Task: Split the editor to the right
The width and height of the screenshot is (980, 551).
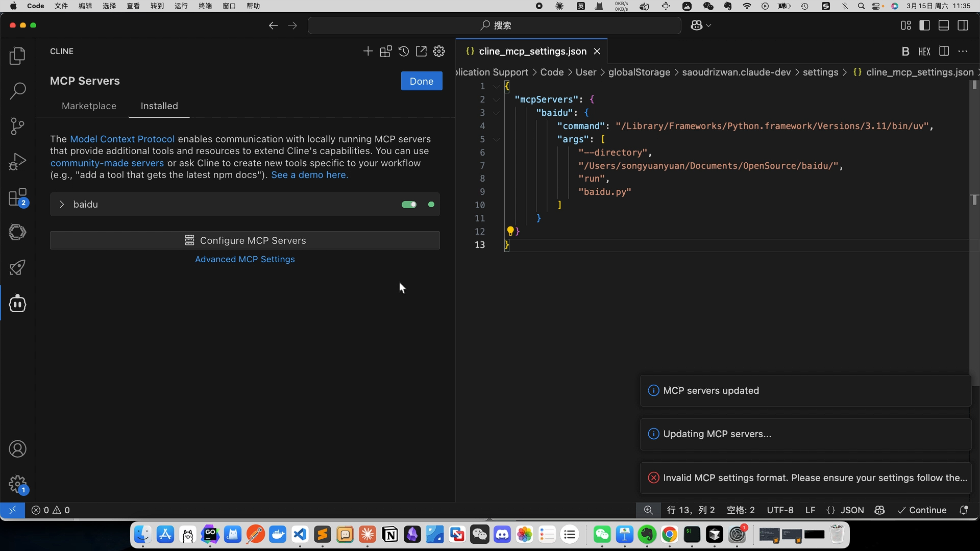Action: click(944, 51)
